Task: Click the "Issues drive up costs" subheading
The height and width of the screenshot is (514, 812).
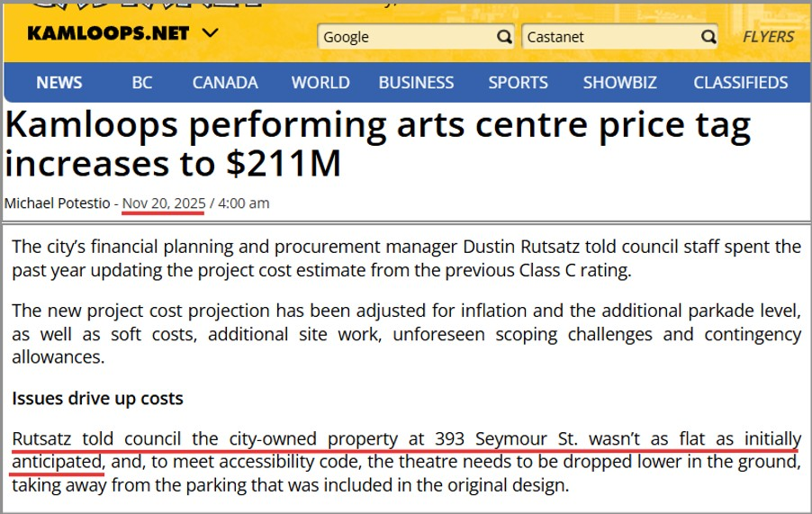Action: tap(98, 397)
